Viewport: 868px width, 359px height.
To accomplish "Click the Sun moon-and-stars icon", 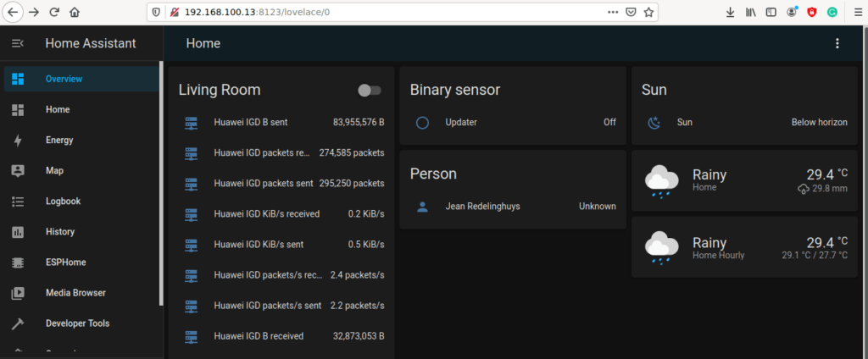I will click(x=654, y=122).
